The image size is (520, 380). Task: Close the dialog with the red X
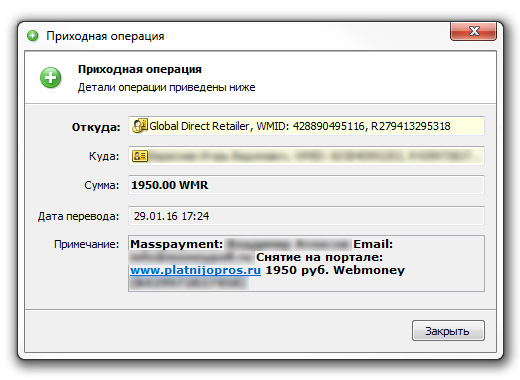tap(473, 31)
